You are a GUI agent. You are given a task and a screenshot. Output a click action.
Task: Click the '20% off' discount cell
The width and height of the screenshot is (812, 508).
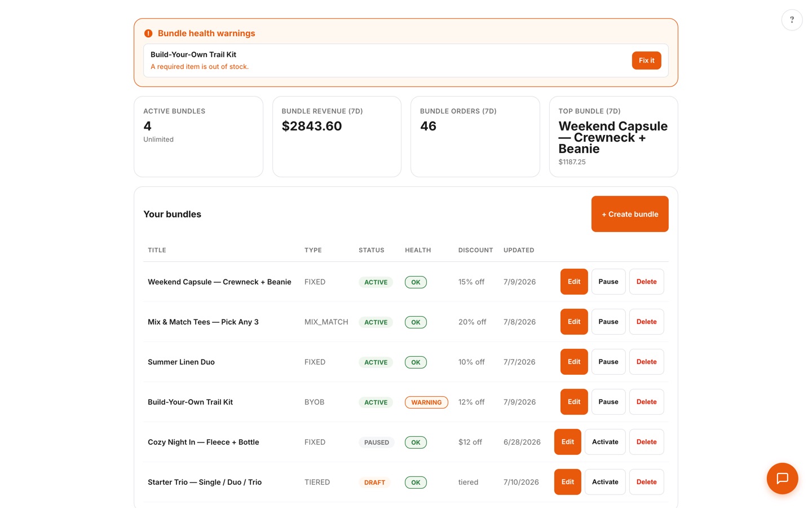point(473,322)
